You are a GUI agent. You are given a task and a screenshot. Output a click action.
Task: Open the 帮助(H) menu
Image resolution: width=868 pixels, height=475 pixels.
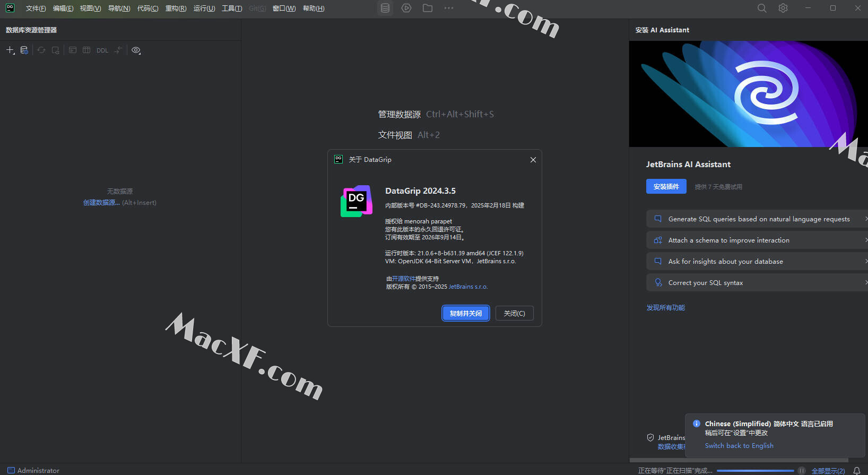314,8
